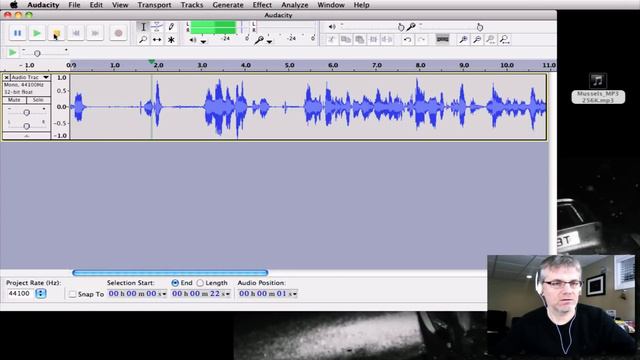The width and height of the screenshot is (640, 360).
Task: Open the Analyze menu
Action: 295,5
